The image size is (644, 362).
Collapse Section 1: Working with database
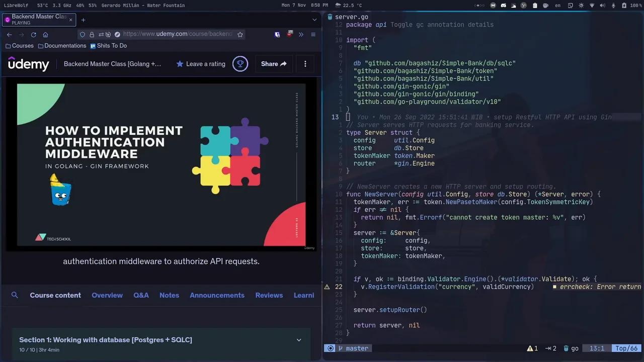click(299, 340)
